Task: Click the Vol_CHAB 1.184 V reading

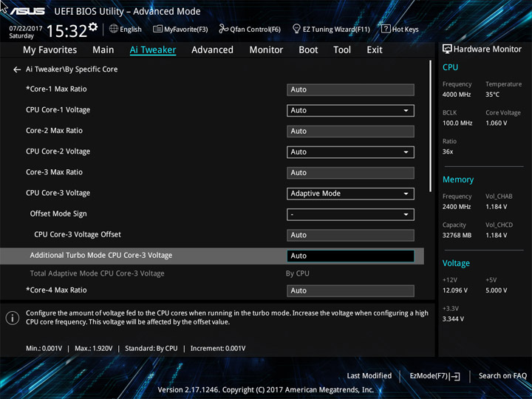Action: pyautogui.click(x=496, y=207)
